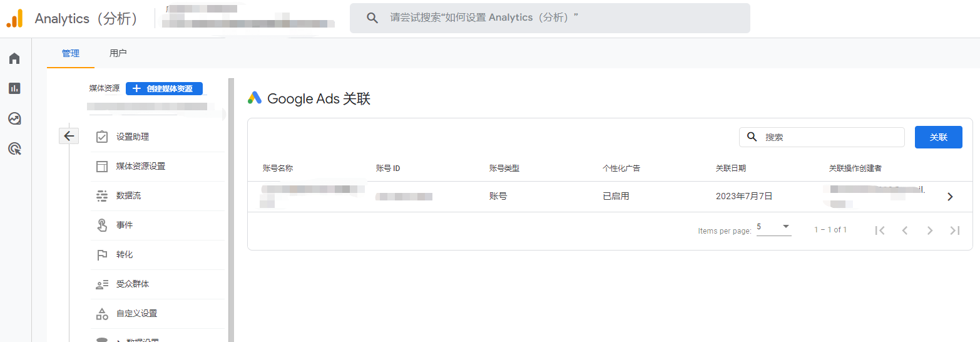Switch to the 管理 tab
980x342 pixels.
pyautogui.click(x=71, y=53)
